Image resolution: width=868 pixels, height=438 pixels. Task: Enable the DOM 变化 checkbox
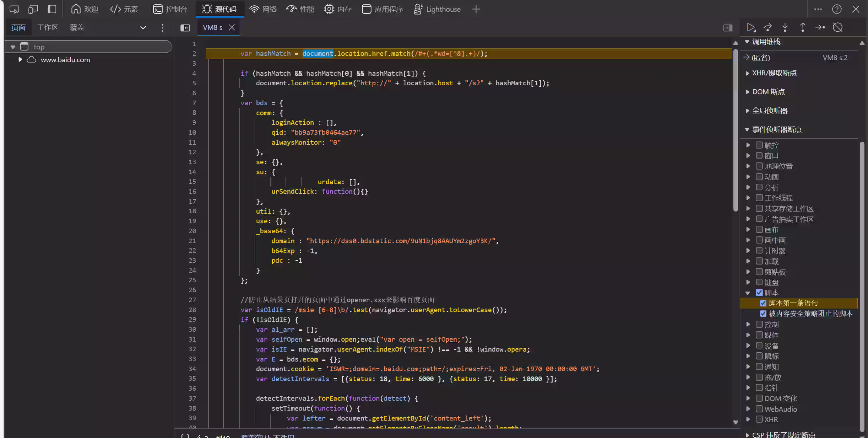(759, 398)
